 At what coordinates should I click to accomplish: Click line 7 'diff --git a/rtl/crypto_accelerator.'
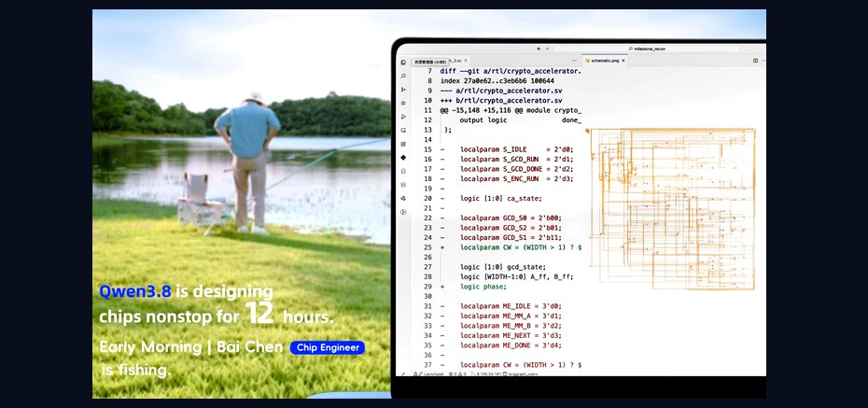[511, 71]
